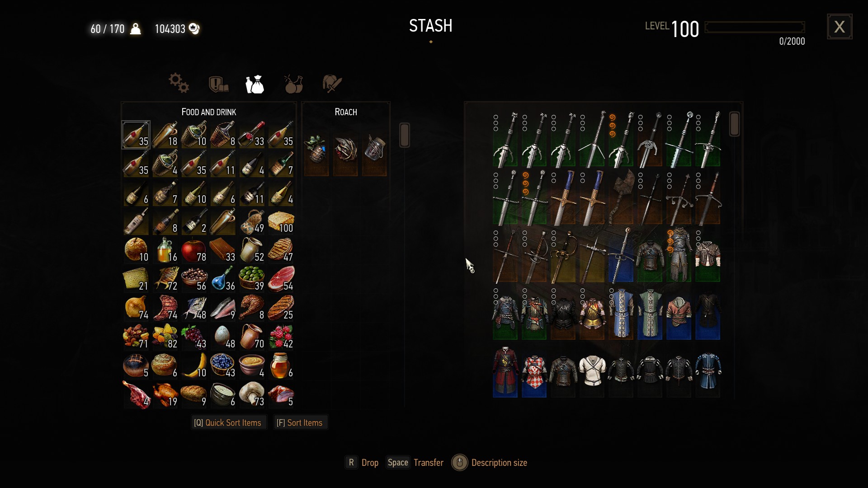868x488 pixels.
Task: Pick the red apple stack of 78
Action: (194, 250)
